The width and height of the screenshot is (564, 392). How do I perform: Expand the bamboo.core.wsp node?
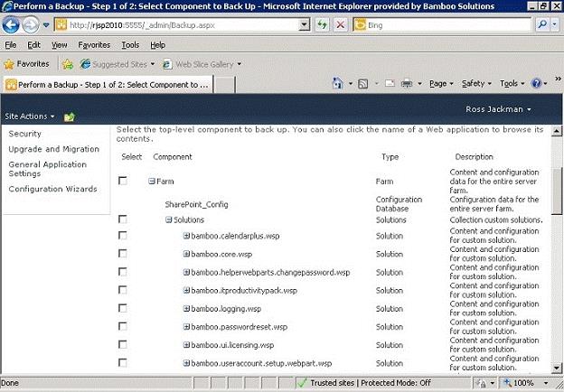186,254
